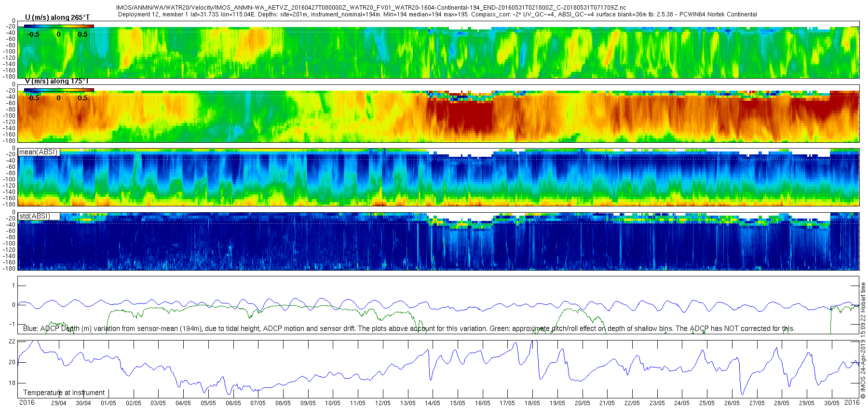Click the '27/05' date tick label
Viewport: 868px width, 410px height.
[x=757, y=403]
